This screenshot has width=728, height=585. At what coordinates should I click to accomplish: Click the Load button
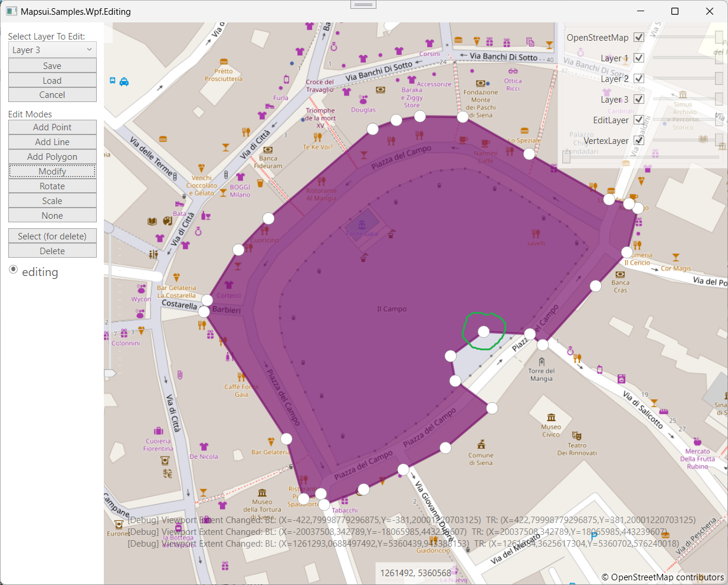tap(52, 80)
